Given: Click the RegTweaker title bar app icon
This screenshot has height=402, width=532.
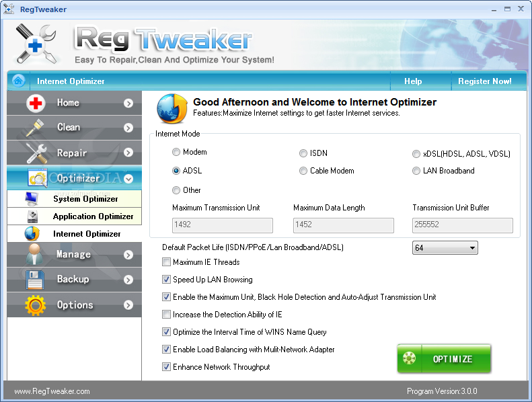Looking at the screenshot, I should click(x=9, y=9).
